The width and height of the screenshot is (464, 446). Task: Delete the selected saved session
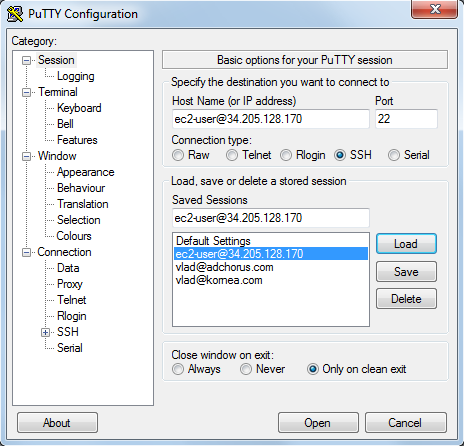(406, 299)
